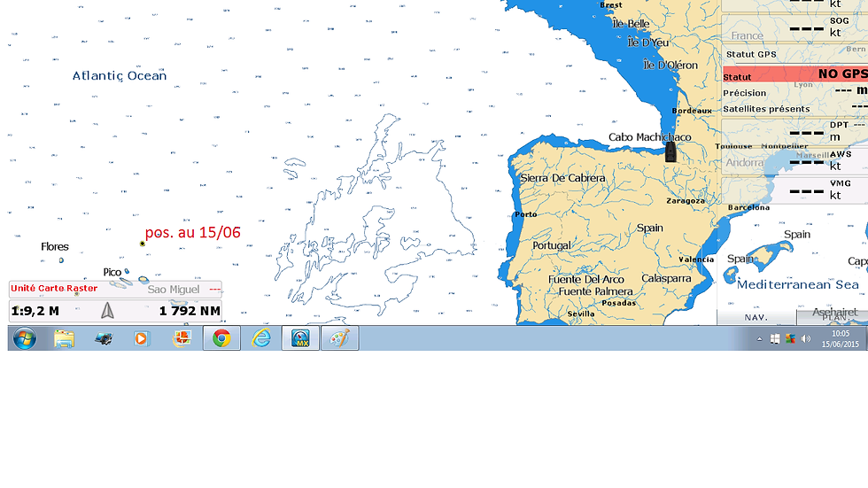The image size is (868, 488).
Task: Click the Valencia city label
Action: coord(696,259)
